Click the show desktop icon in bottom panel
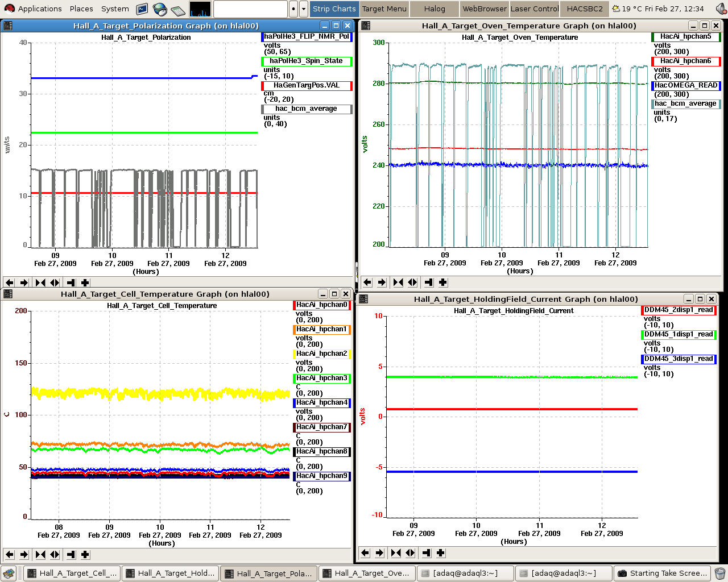Image resolution: width=728 pixels, height=582 pixels. [x=9, y=573]
